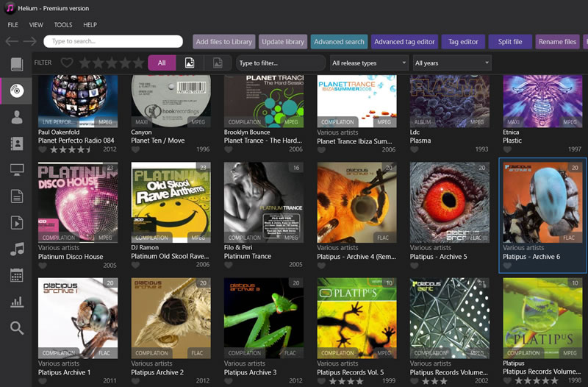588x387 pixels.
Task: Select the albums disc icon in sidebar
Action: pos(16,90)
